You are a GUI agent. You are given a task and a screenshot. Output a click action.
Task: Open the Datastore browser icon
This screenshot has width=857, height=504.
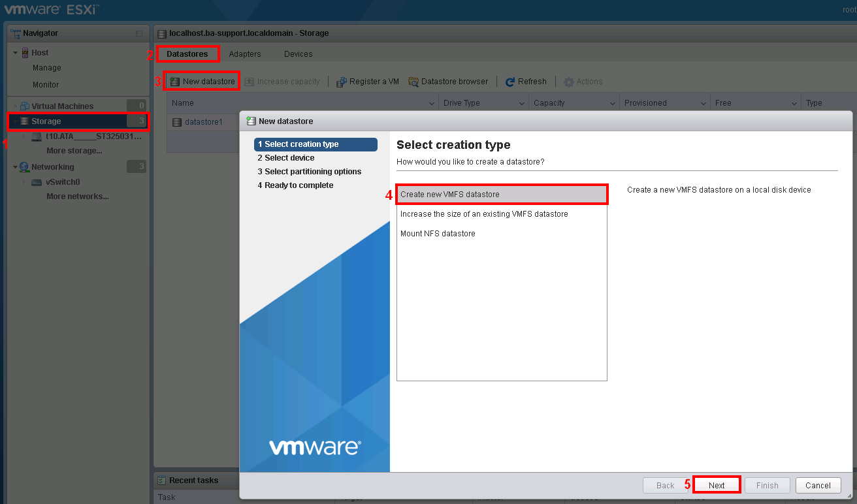pos(413,82)
